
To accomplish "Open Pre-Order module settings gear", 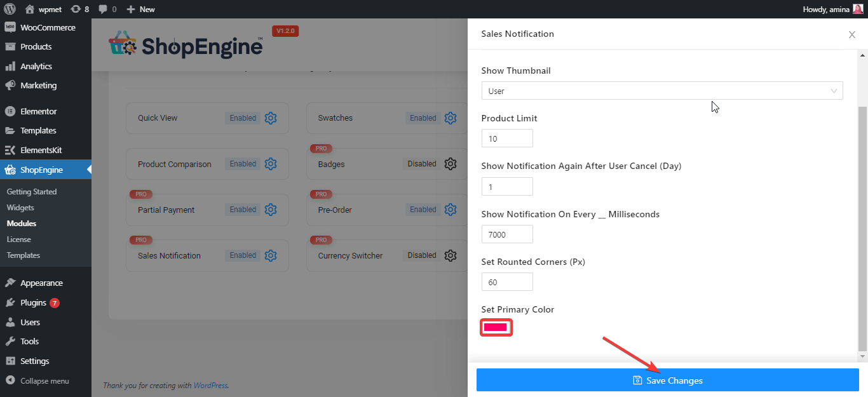I will click(451, 210).
